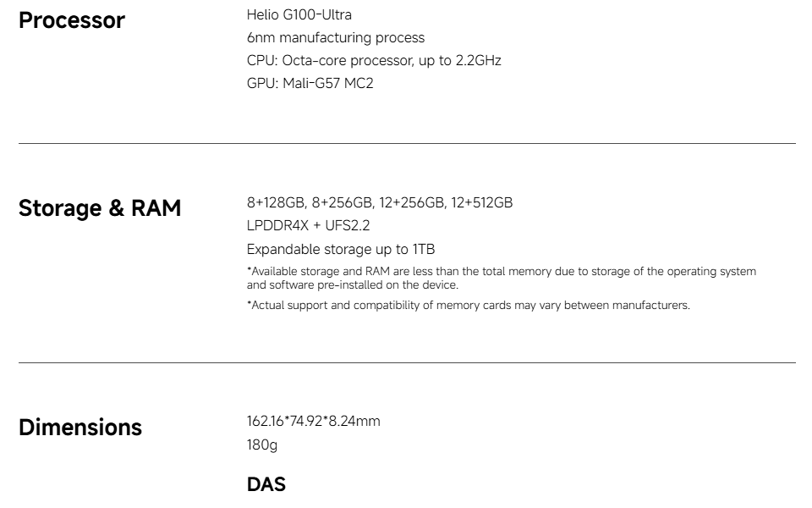Click the divider line below Processor section

407,144
